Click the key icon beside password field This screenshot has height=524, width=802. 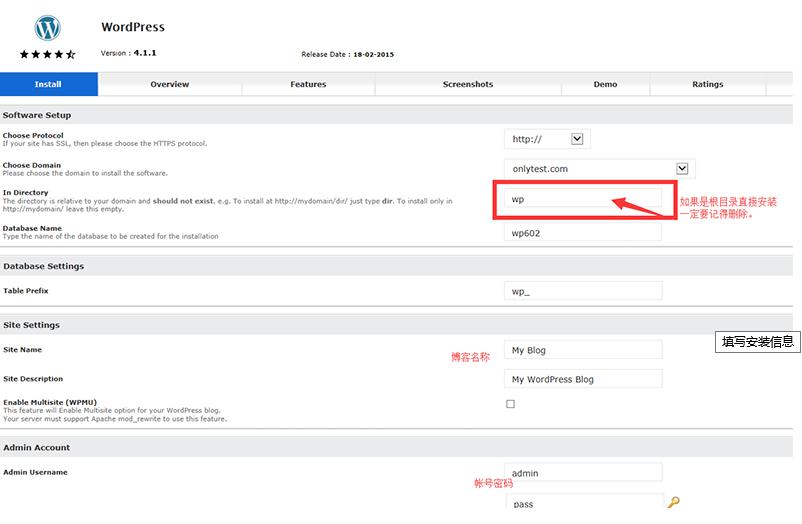pyautogui.click(x=674, y=502)
